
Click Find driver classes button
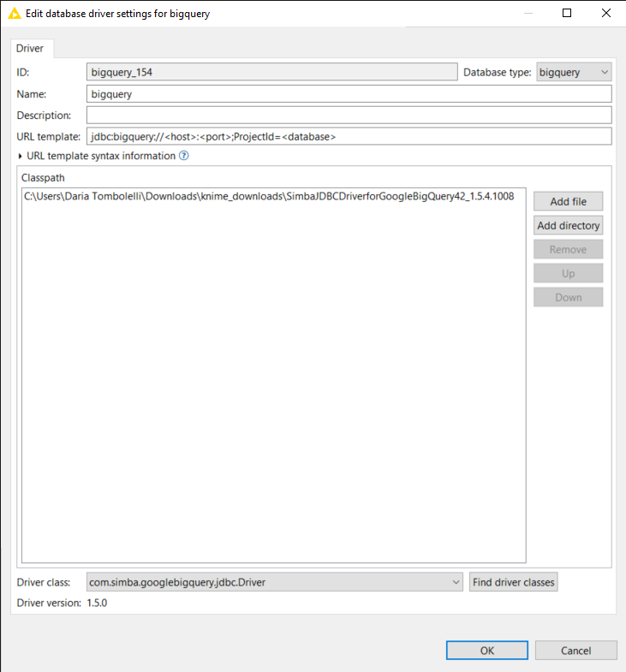[x=514, y=582]
